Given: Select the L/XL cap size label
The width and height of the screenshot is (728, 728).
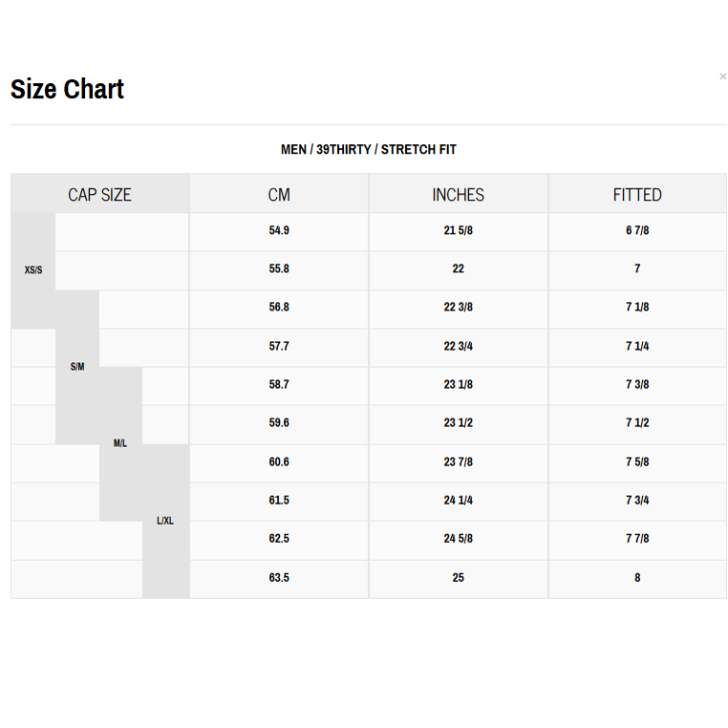Looking at the screenshot, I should click(x=165, y=521).
